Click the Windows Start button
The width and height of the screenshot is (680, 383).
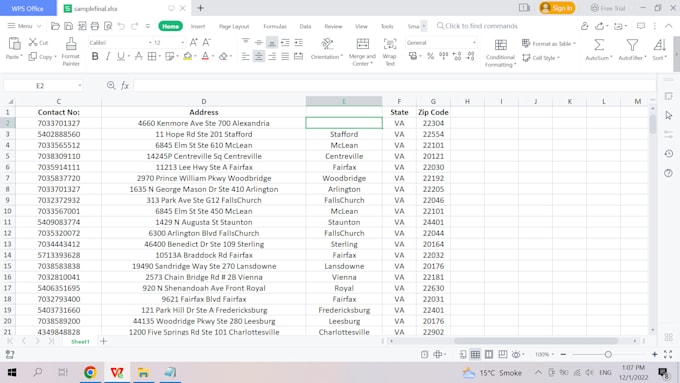[x=12, y=372]
